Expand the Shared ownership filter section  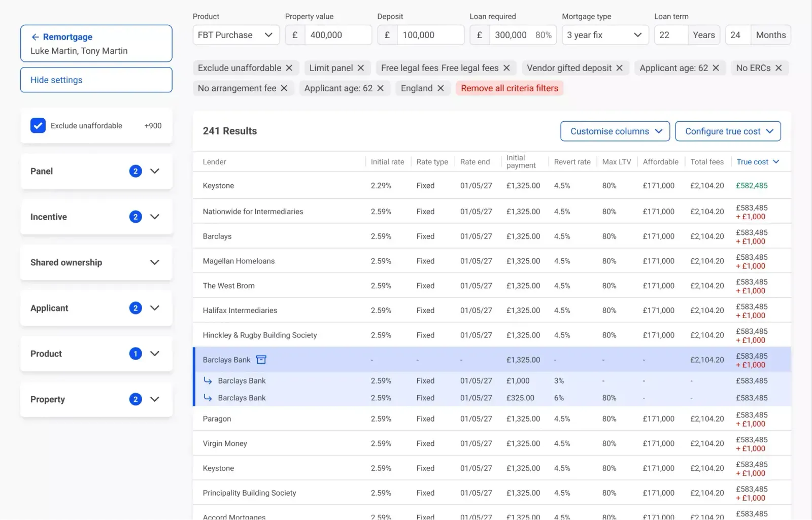tap(155, 263)
